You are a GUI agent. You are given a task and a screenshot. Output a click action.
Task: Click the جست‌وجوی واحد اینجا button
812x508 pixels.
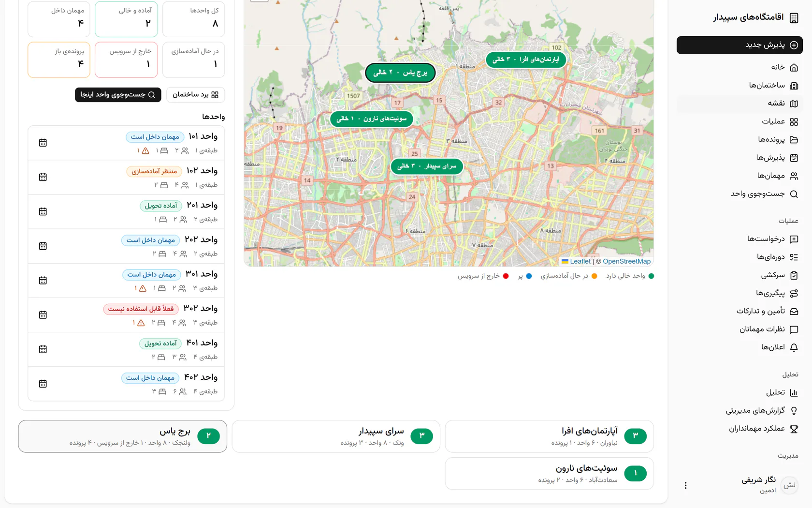[118, 95]
